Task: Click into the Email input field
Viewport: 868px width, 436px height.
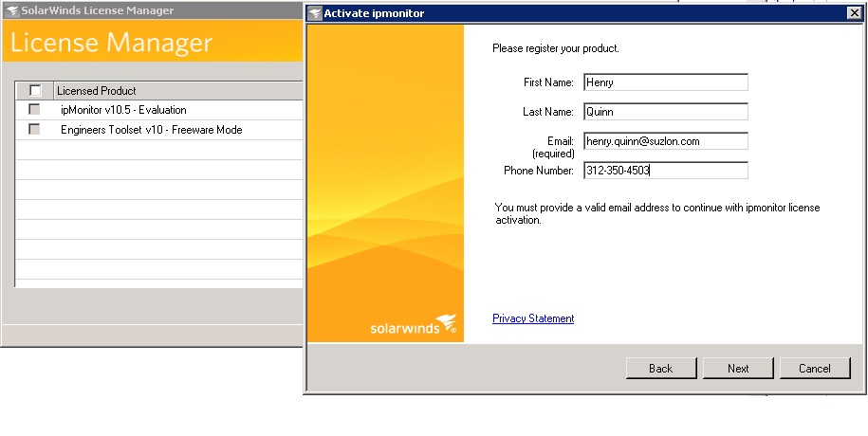Action: [666, 141]
